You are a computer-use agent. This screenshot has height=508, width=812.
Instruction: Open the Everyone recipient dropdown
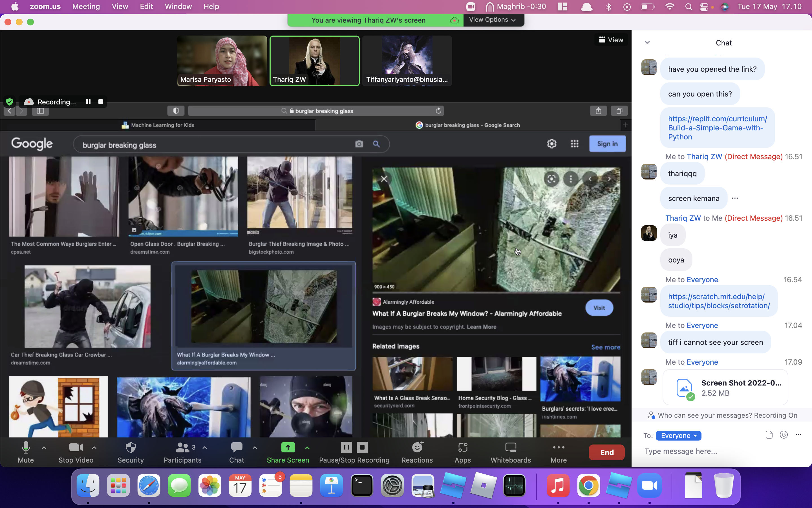coord(678,436)
